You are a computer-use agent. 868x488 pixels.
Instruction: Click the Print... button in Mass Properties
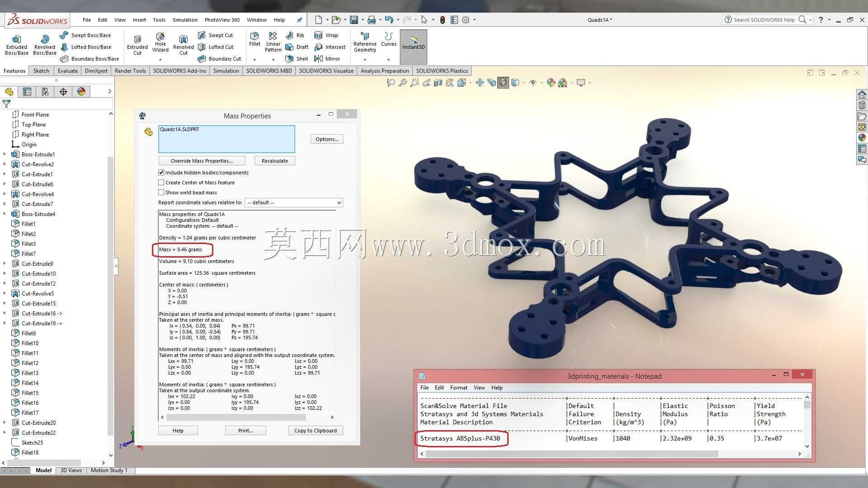pos(245,431)
